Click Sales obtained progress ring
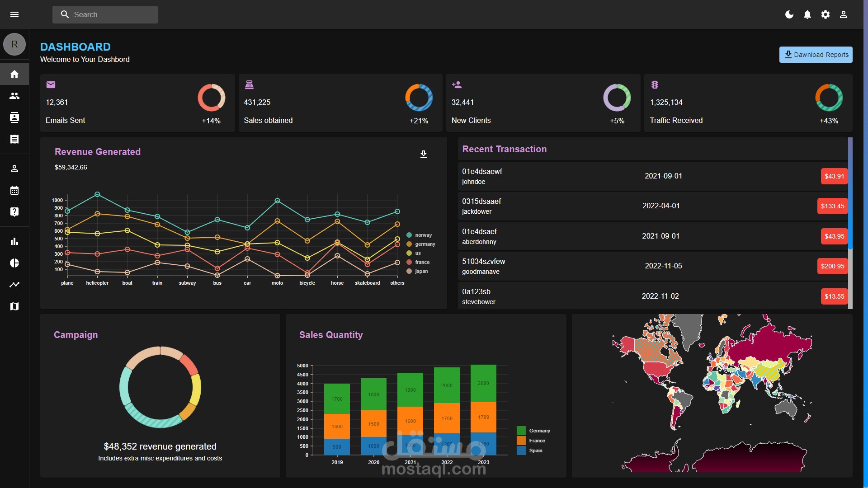The height and width of the screenshot is (488, 868). pos(419,98)
